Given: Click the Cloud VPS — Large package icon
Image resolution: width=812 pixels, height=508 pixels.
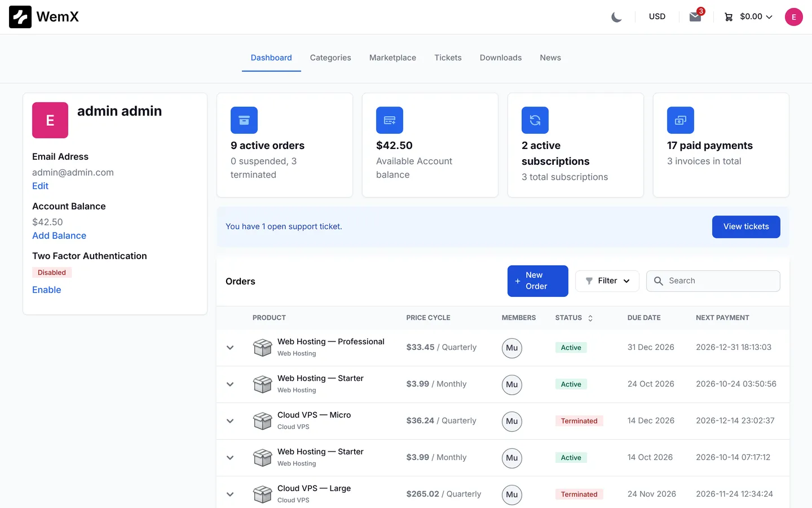Looking at the screenshot, I should point(263,494).
